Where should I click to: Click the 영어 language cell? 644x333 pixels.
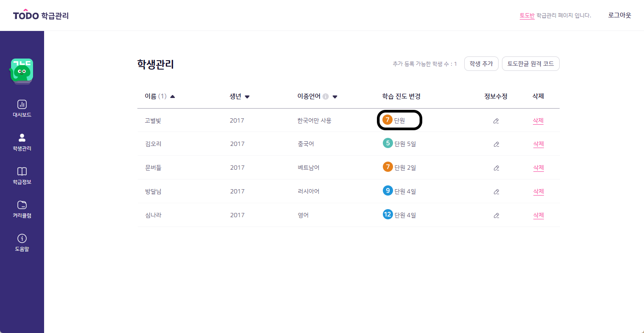coord(303,215)
